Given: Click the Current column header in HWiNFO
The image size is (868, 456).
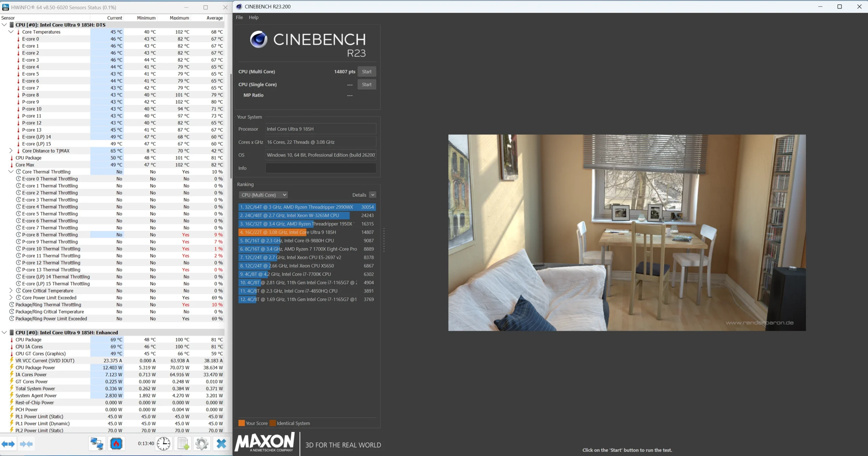Looking at the screenshot, I should click(107, 18).
